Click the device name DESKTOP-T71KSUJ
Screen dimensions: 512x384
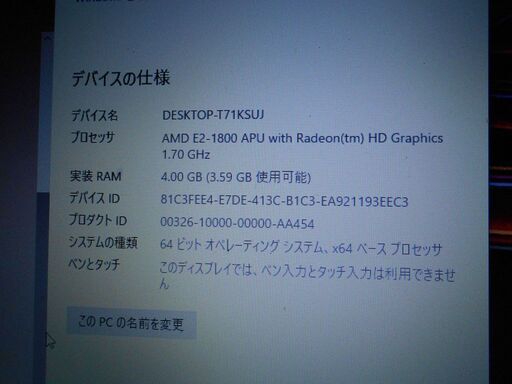pos(213,115)
